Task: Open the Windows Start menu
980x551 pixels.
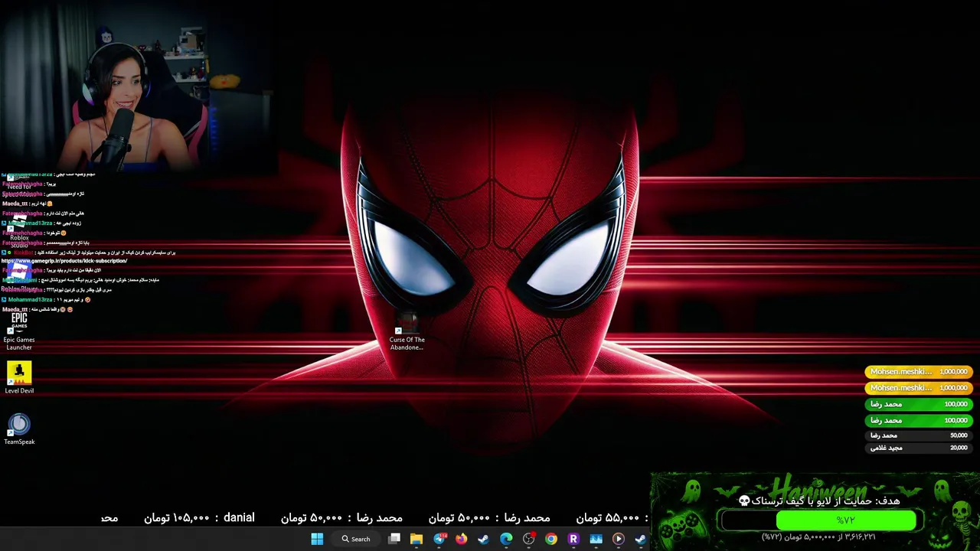Action: click(x=317, y=539)
